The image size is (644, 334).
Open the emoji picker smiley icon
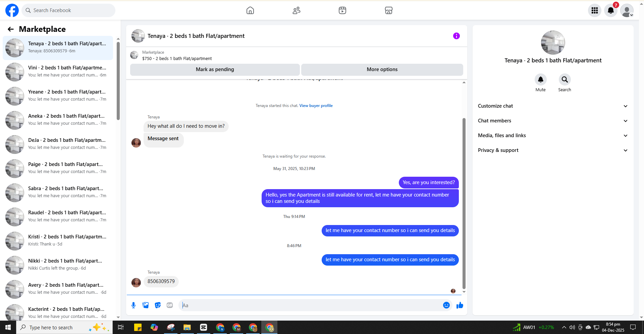coord(446,305)
